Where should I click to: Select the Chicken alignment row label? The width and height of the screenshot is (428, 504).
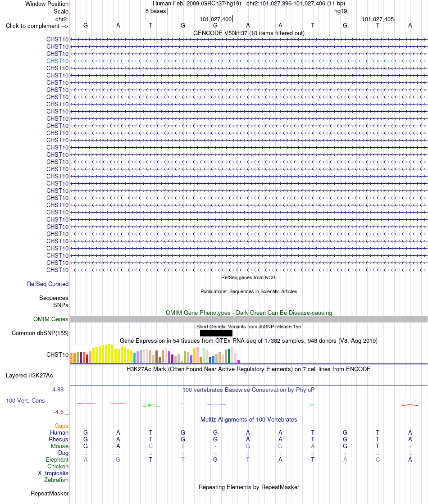click(x=58, y=467)
